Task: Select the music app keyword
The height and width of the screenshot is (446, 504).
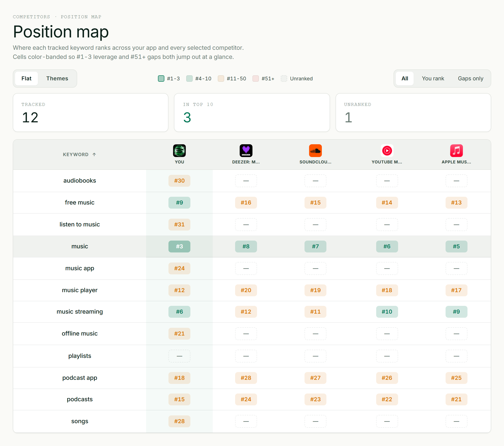Action: (x=80, y=268)
